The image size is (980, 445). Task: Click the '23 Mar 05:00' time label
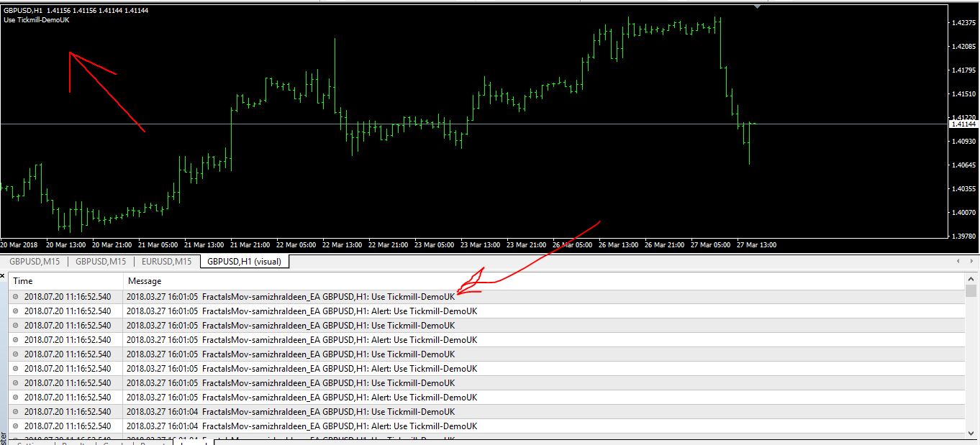(435, 245)
